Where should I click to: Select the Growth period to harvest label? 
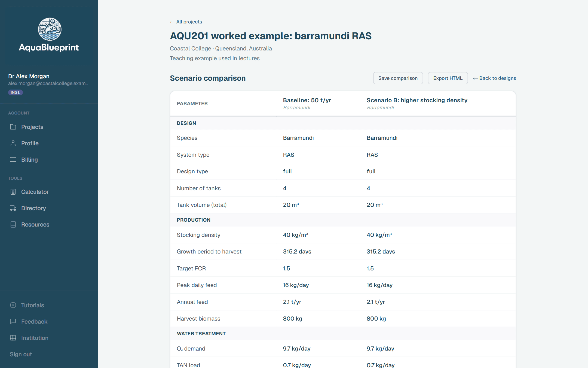coord(209,252)
